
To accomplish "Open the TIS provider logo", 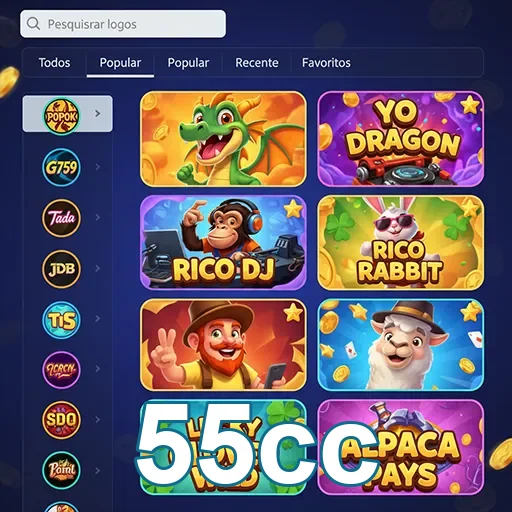I will 61,320.
